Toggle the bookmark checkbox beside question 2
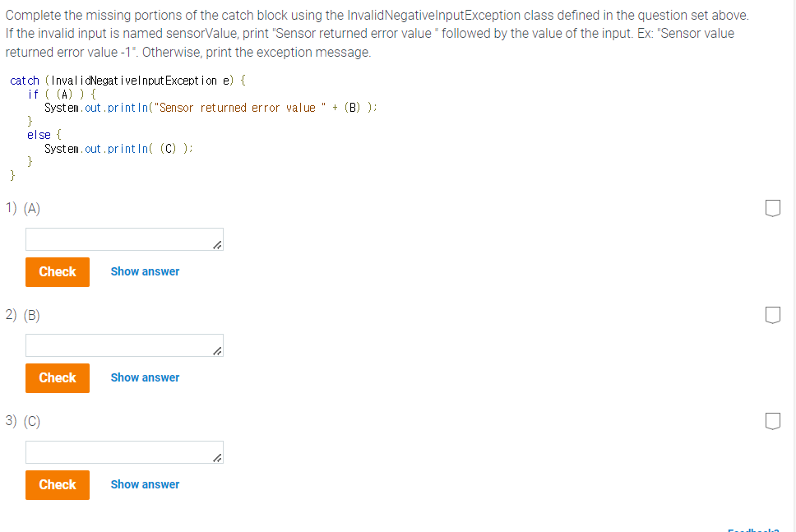This screenshot has width=796, height=532. point(772,314)
